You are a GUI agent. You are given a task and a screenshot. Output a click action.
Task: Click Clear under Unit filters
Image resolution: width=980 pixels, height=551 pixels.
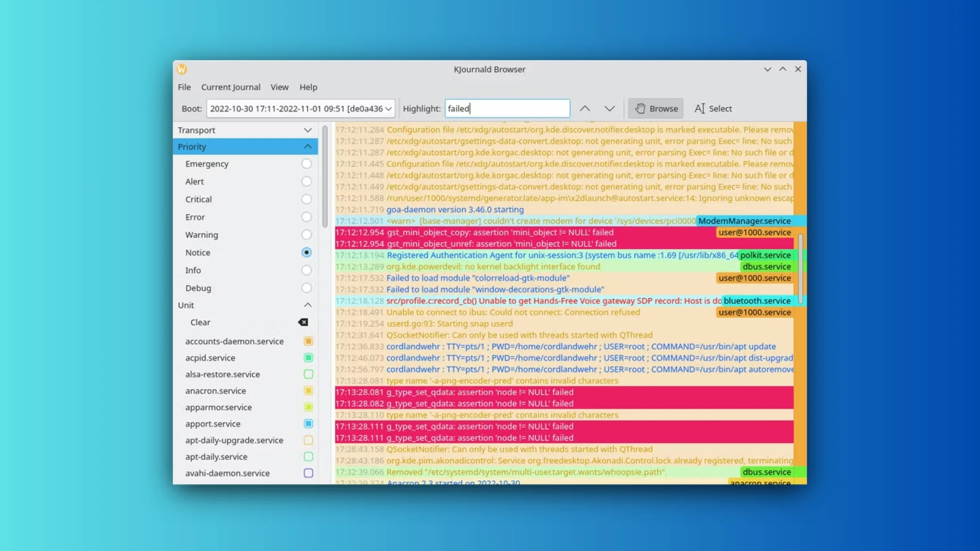pos(200,322)
